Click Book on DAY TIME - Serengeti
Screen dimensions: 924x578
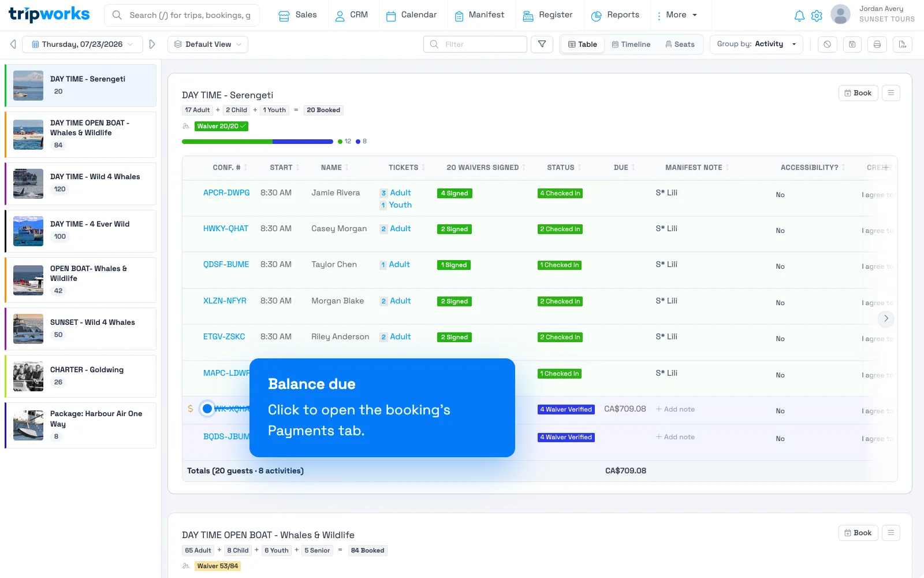[858, 93]
